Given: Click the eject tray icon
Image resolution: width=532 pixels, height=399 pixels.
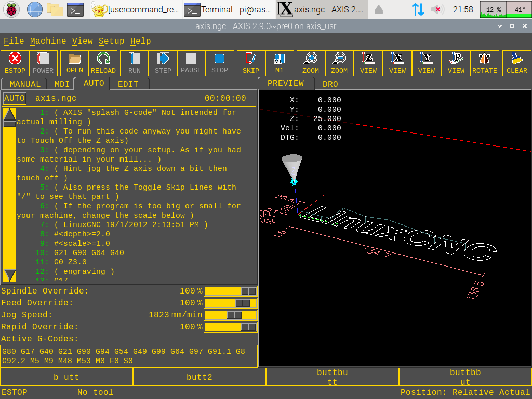Looking at the screenshot, I should [379, 9].
